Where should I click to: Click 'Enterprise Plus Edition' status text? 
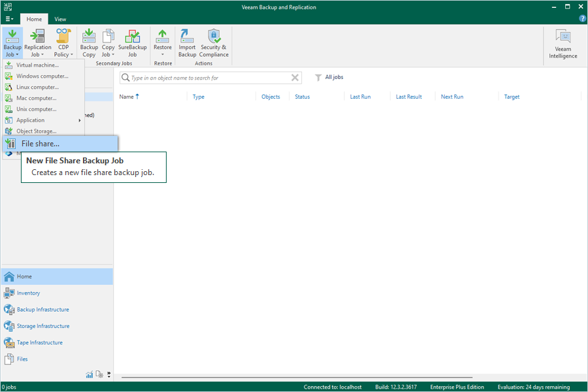(x=457, y=387)
